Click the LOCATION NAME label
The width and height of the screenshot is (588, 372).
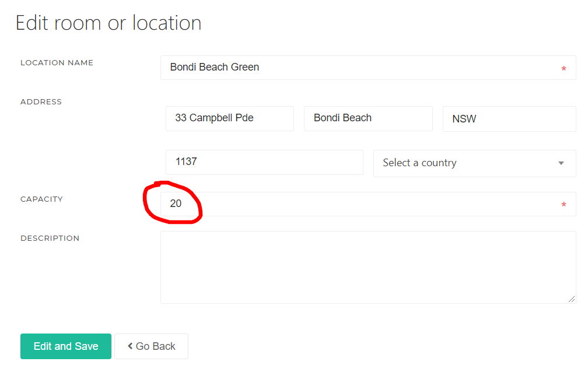tap(57, 63)
